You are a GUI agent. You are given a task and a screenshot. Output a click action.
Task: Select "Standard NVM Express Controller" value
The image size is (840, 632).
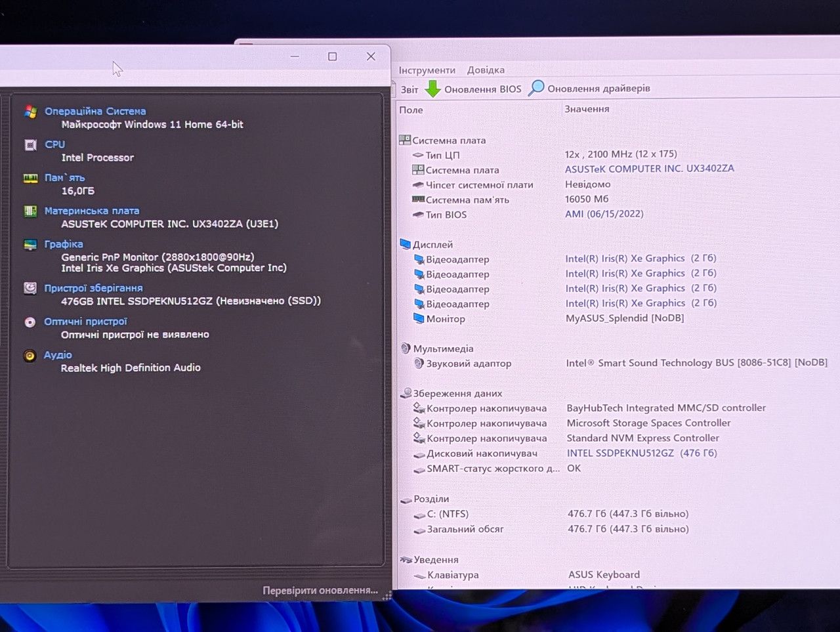643,438
